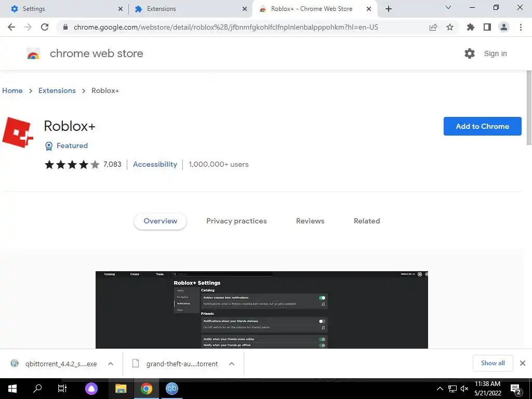Screen dimensions: 532x399
Task: Open new tab with the plus button
Action: (389, 9)
